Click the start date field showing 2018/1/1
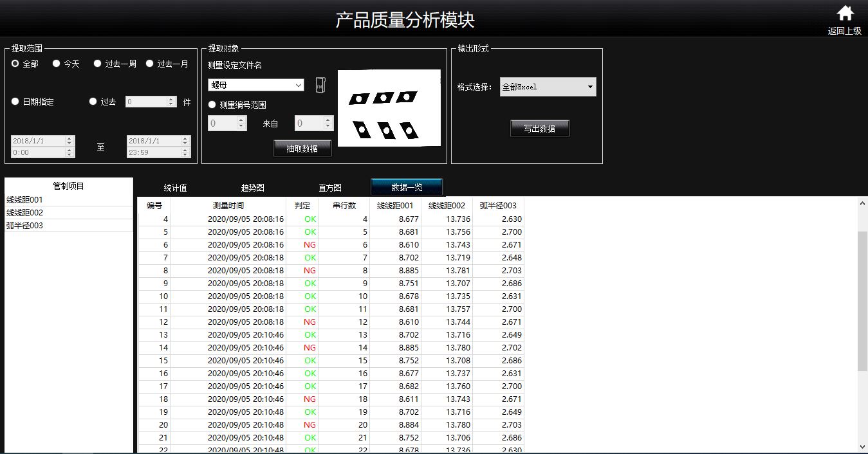The height and width of the screenshot is (454, 868). 37,141
